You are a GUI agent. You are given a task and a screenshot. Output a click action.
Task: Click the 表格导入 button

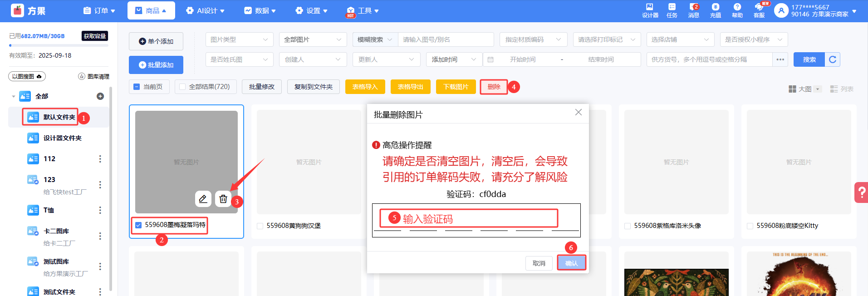[365, 87]
